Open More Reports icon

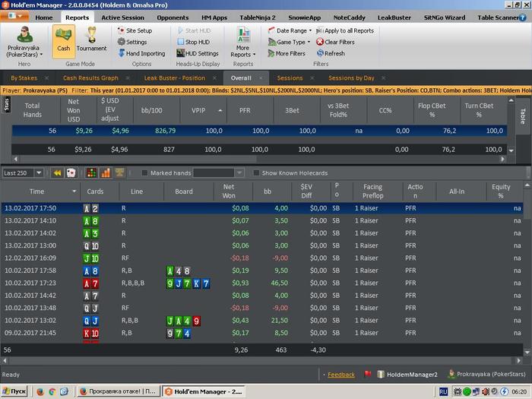tap(243, 42)
